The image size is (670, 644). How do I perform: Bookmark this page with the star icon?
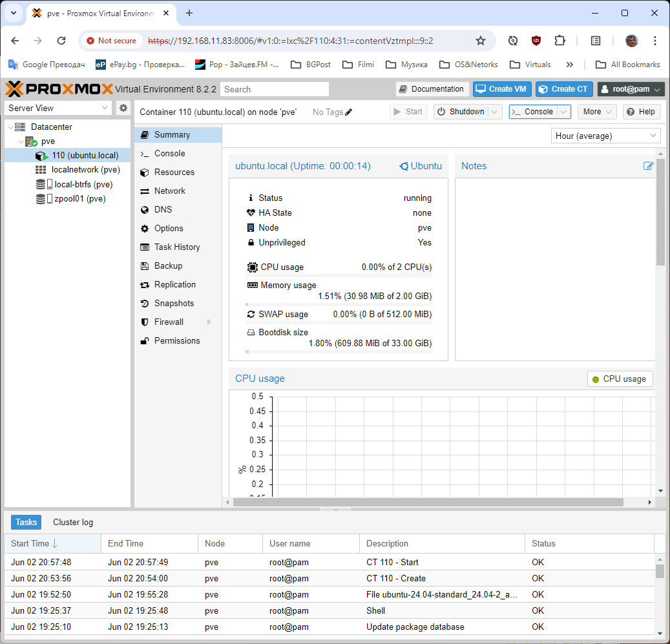pyautogui.click(x=481, y=41)
